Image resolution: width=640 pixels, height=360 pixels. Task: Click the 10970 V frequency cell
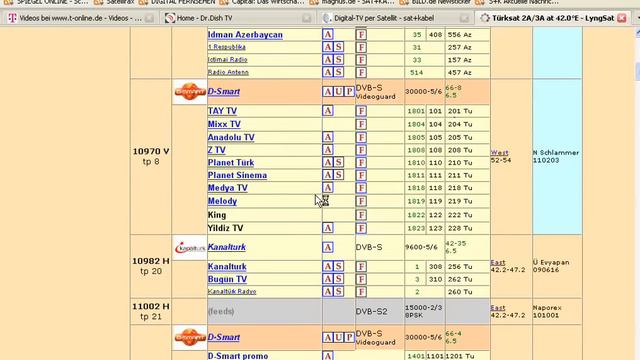pyautogui.click(x=151, y=156)
